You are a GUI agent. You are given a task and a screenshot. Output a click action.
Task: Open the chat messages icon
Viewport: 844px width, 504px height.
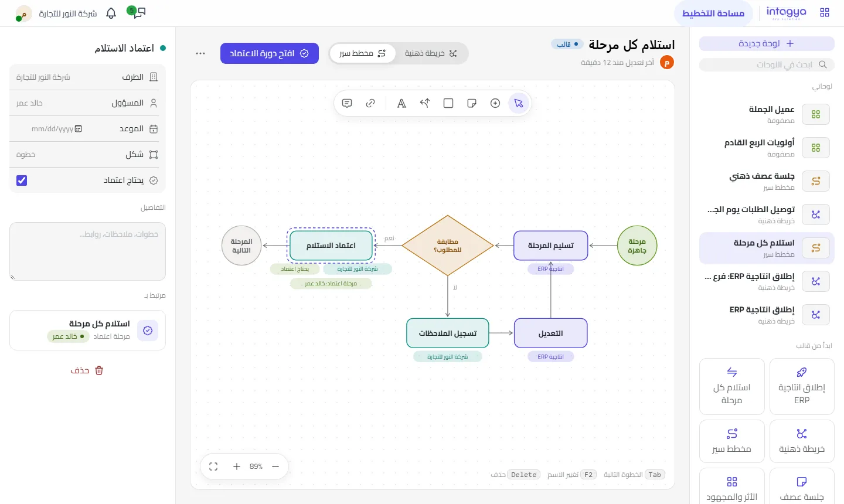(x=138, y=12)
